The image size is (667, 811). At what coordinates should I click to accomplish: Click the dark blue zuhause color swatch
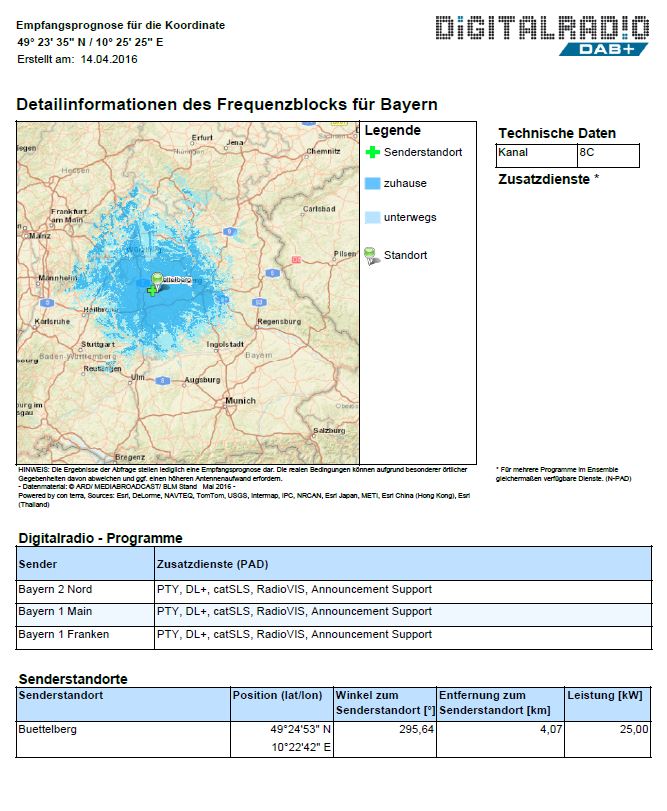pos(372,184)
